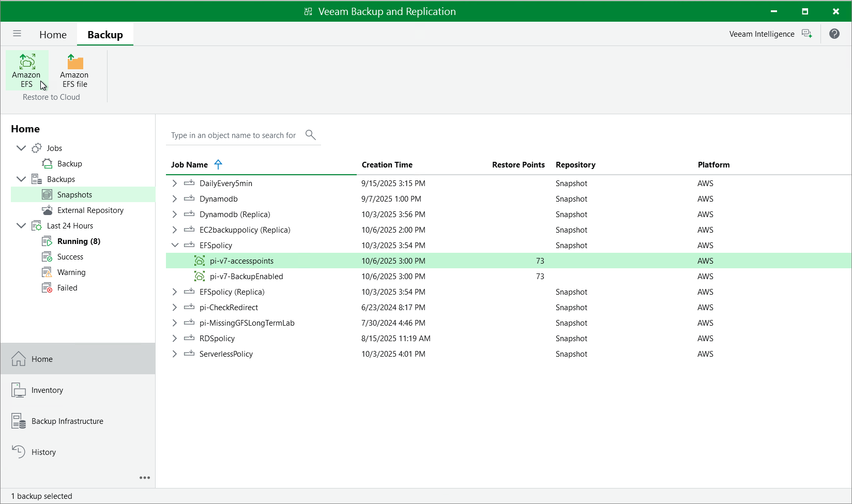Open the hamburger main menu
This screenshot has height=504, width=852.
coord(17,34)
